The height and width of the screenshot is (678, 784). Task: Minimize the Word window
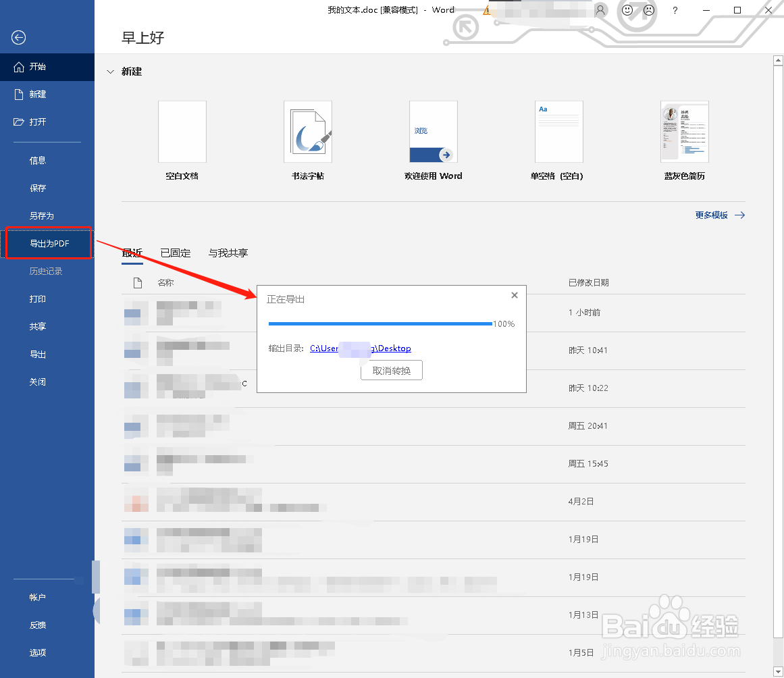coord(706,10)
